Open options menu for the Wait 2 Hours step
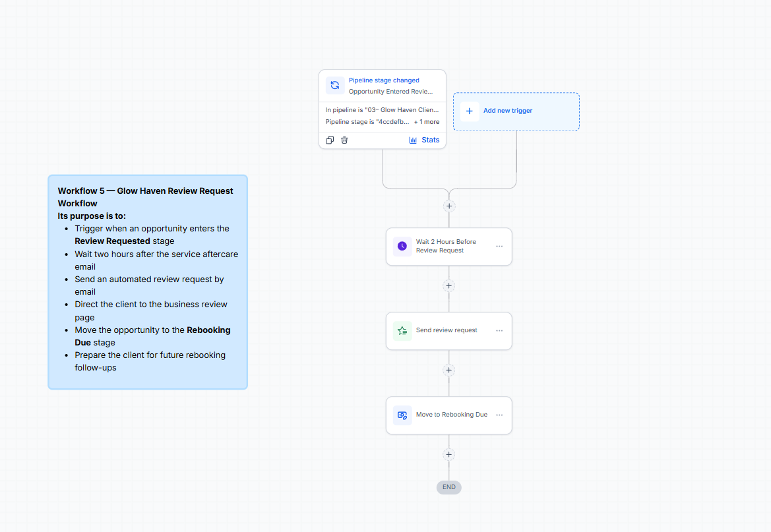The height and width of the screenshot is (532, 771). [499, 247]
